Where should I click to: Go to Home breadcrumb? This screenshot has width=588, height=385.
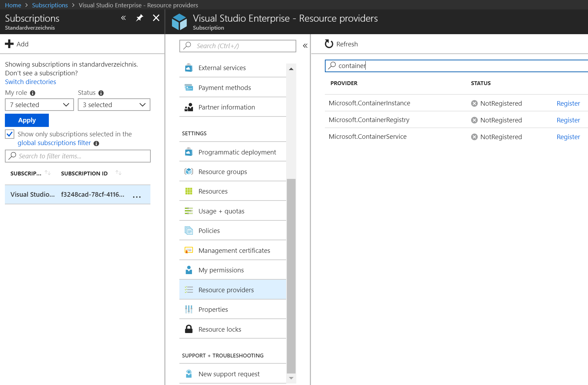(x=13, y=5)
